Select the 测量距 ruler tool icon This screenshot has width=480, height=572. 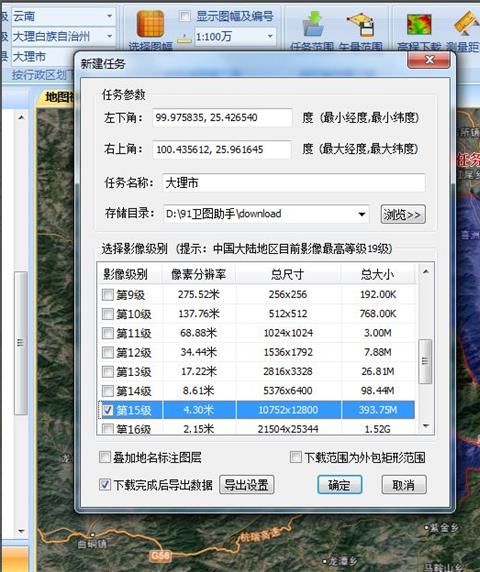[466, 23]
